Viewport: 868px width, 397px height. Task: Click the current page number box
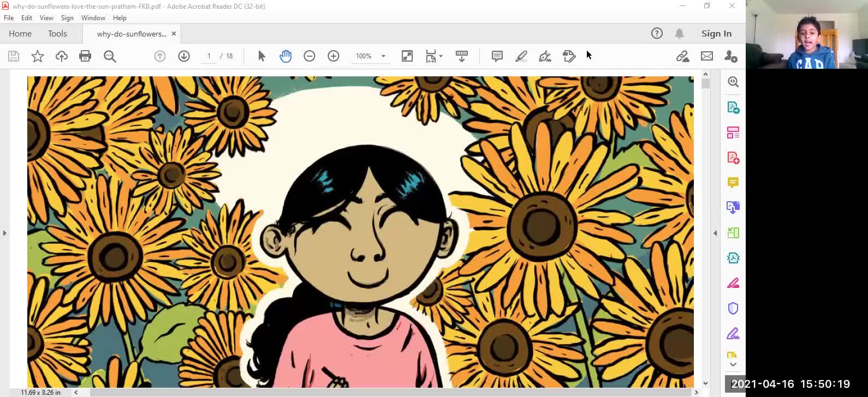(209, 56)
